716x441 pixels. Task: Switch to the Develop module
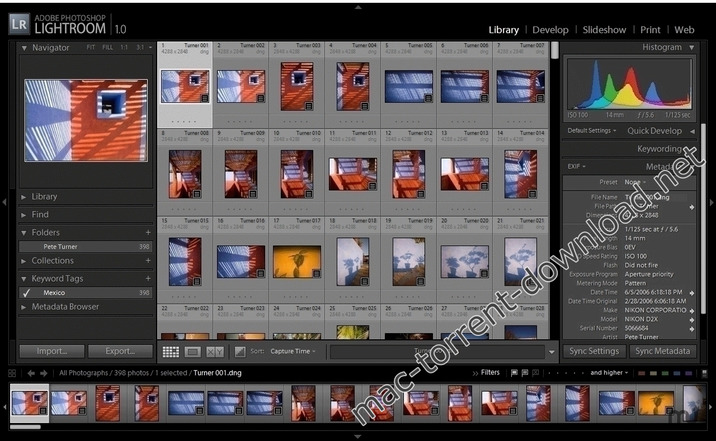550,30
